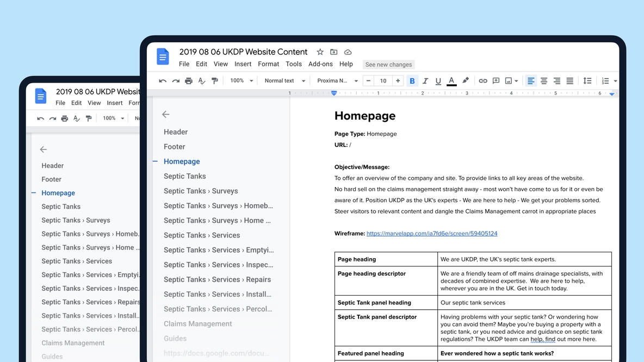Open the insert link tool
This screenshot has height=362, width=644.
[x=483, y=80]
